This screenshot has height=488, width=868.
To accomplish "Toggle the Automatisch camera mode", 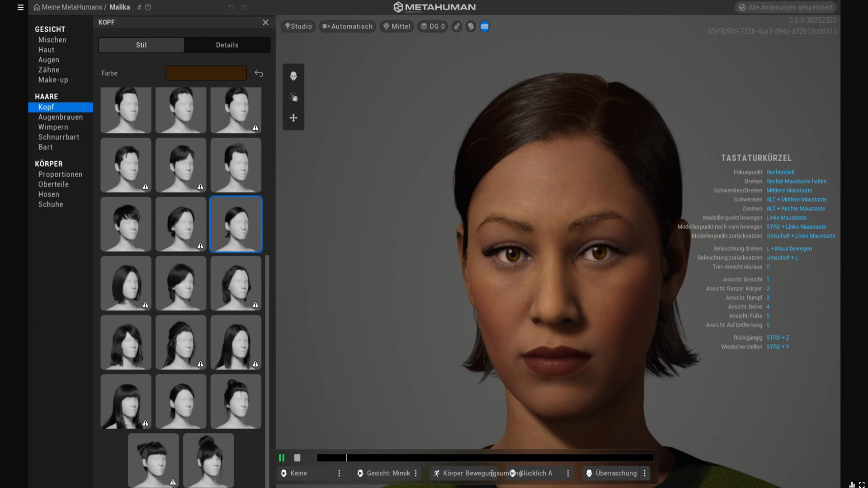I will [347, 26].
